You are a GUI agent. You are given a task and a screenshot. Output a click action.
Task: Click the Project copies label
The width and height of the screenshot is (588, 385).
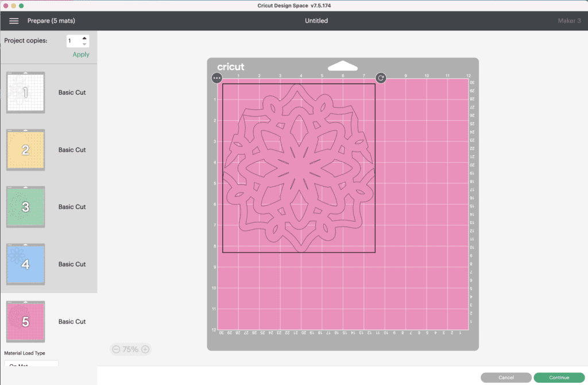point(26,41)
